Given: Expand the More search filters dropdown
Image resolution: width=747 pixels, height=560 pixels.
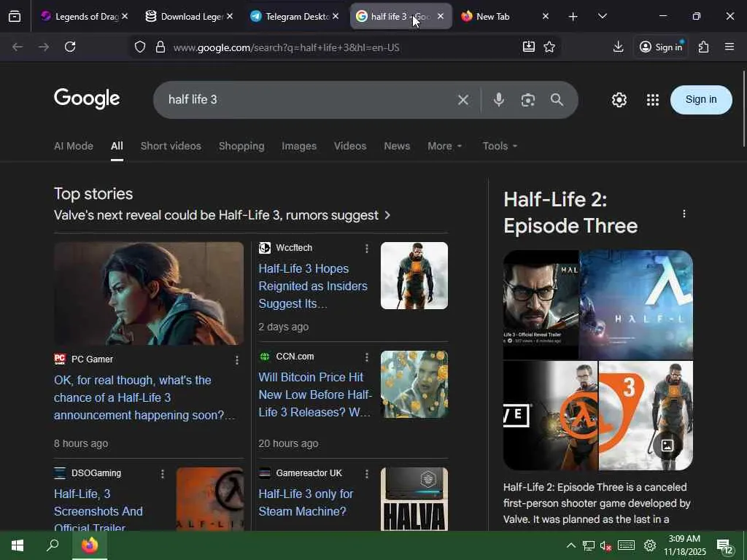Looking at the screenshot, I should click(444, 146).
